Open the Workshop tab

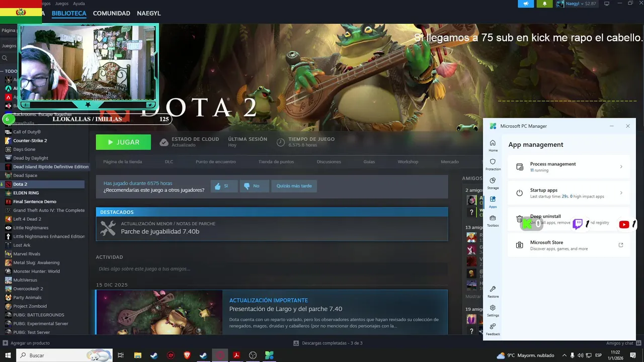point(408,162)
